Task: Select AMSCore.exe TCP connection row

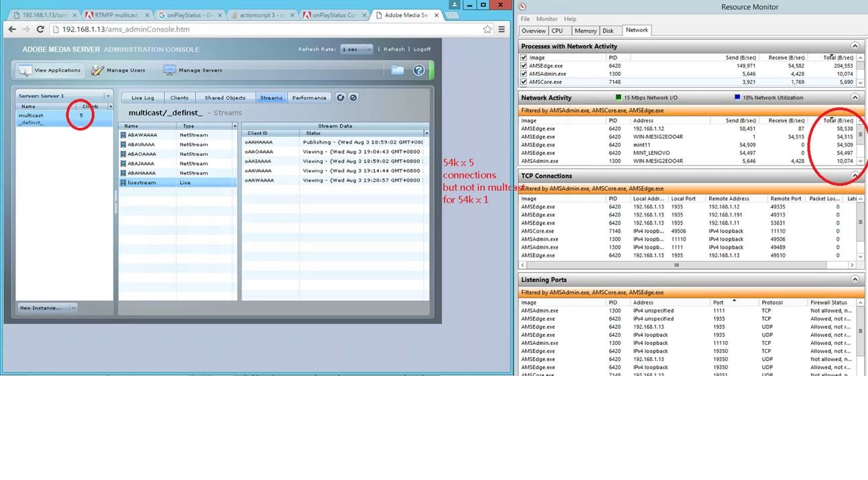Action: point(688,231)
